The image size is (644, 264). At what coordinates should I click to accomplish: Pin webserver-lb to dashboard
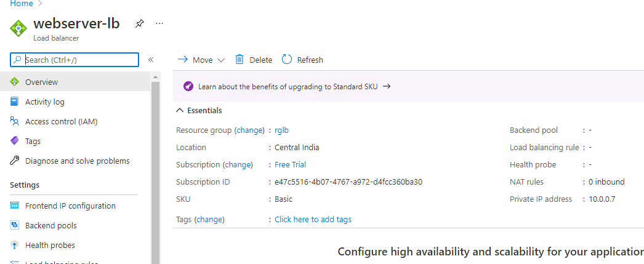(x=140, y=24)
